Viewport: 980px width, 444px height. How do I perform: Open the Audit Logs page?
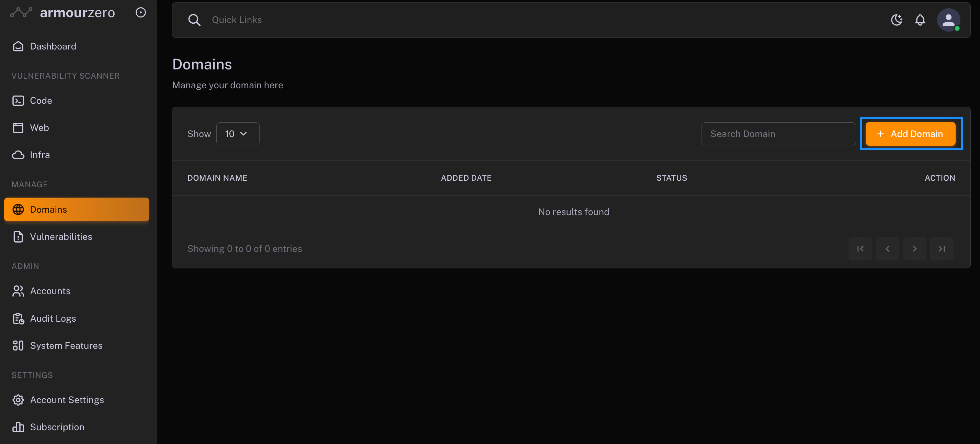point(53,318)
